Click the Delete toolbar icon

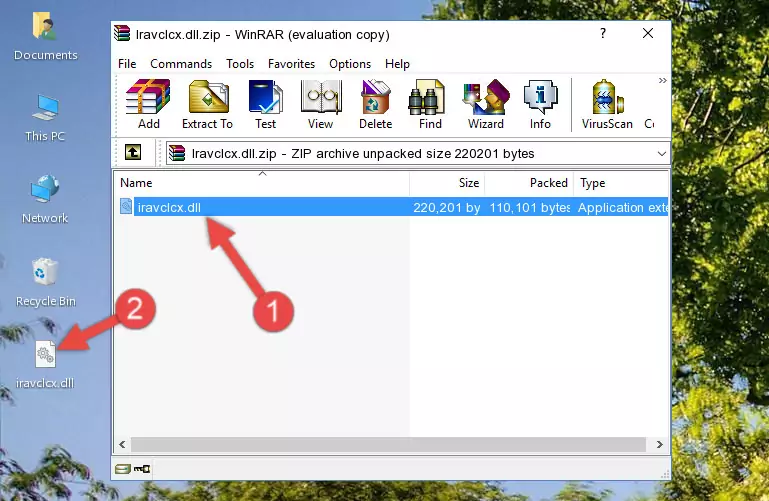[376, 104]
